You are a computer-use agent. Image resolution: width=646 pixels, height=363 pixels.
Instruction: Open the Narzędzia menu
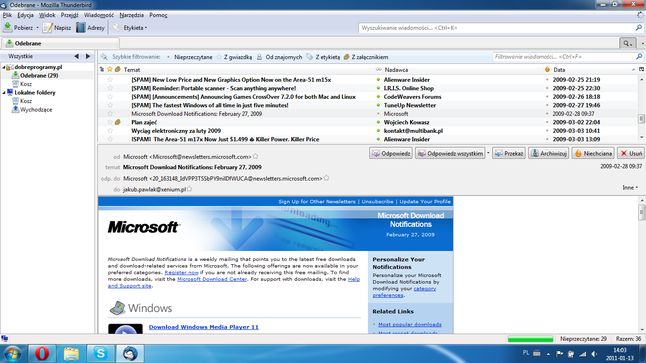tap(131, 15)
